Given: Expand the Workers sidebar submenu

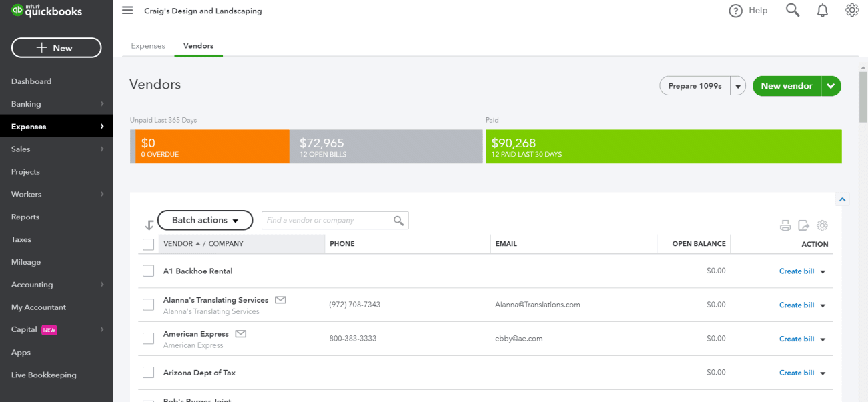Looking at the screenshot, I should tap(102, 195).
